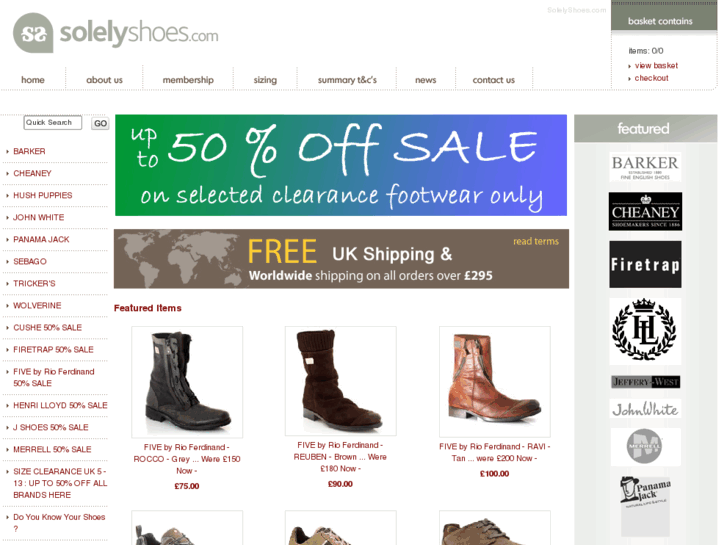The image size is (727, 545).
Task: Open read terms on shipping banner
Action: 536,241
